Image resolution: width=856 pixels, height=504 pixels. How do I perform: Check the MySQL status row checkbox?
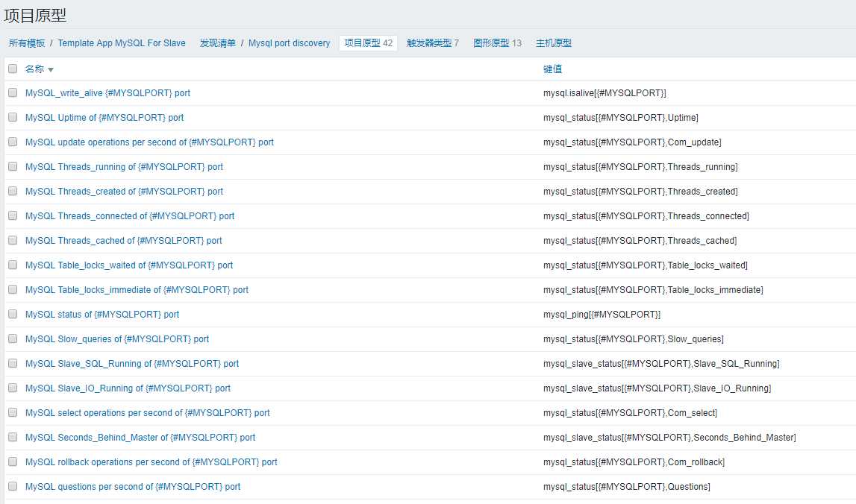click(x=13, y=314)
